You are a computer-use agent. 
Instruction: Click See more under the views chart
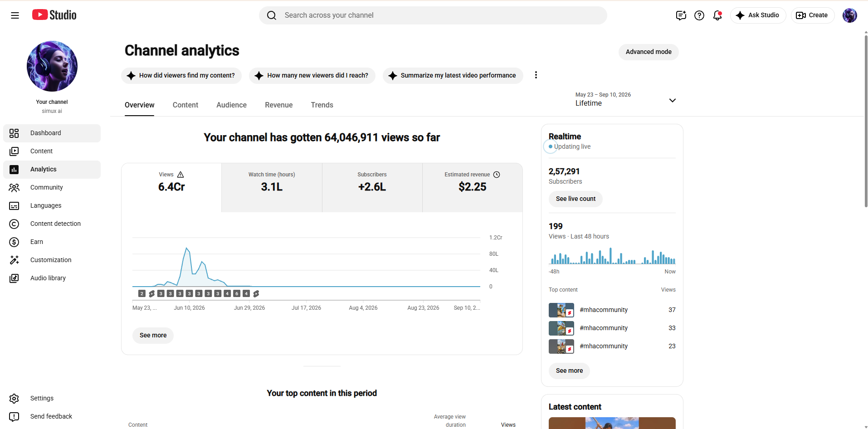tap(153, 335)
